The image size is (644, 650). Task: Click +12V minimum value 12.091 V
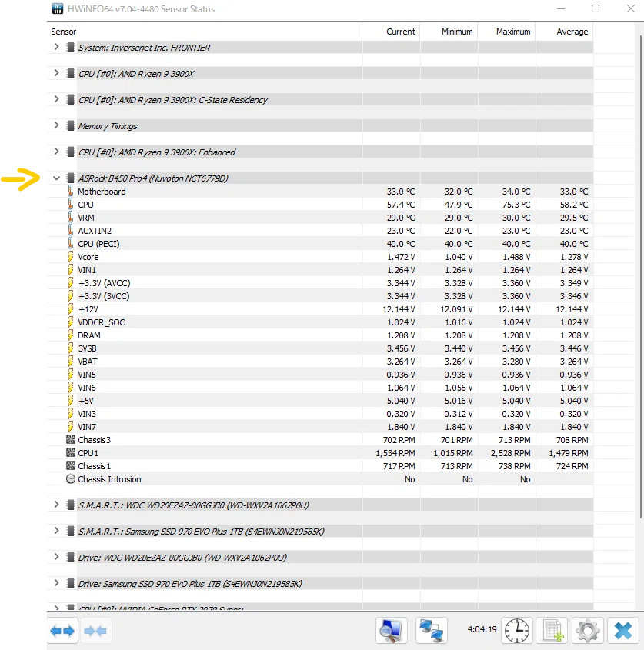pyautogui.click(x=456, y=309)
